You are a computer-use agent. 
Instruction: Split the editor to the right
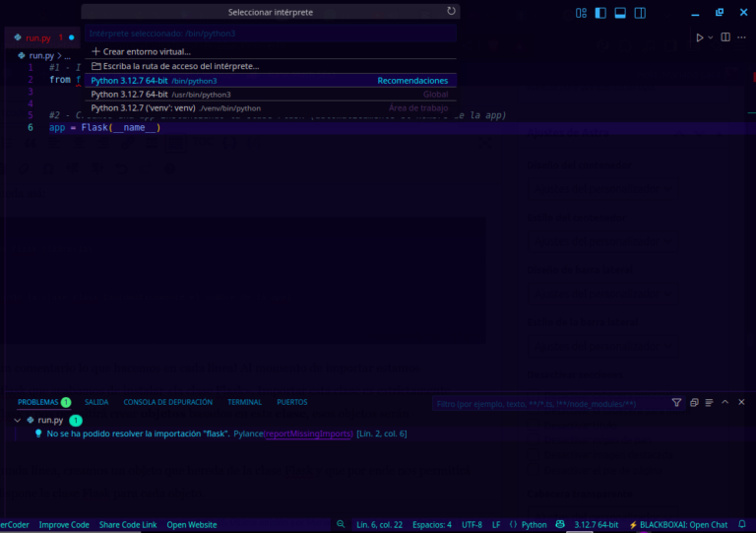tap(726, 37)
